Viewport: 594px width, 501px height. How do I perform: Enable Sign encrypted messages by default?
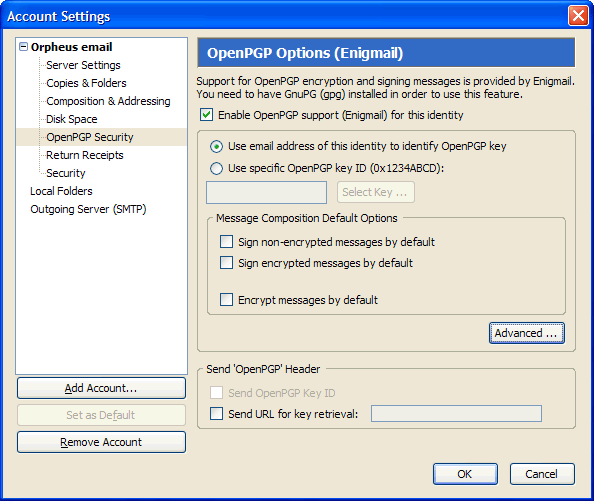tap(227, 262)
